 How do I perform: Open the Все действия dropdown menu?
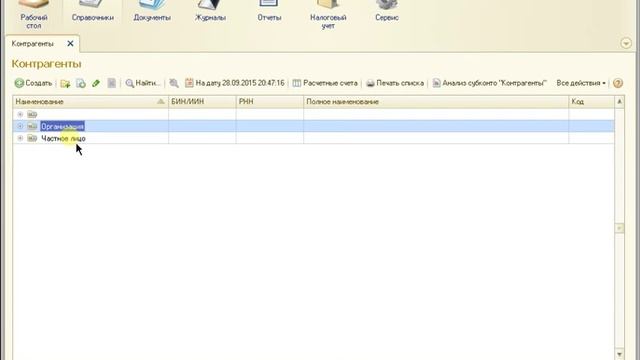pos(581,83)
